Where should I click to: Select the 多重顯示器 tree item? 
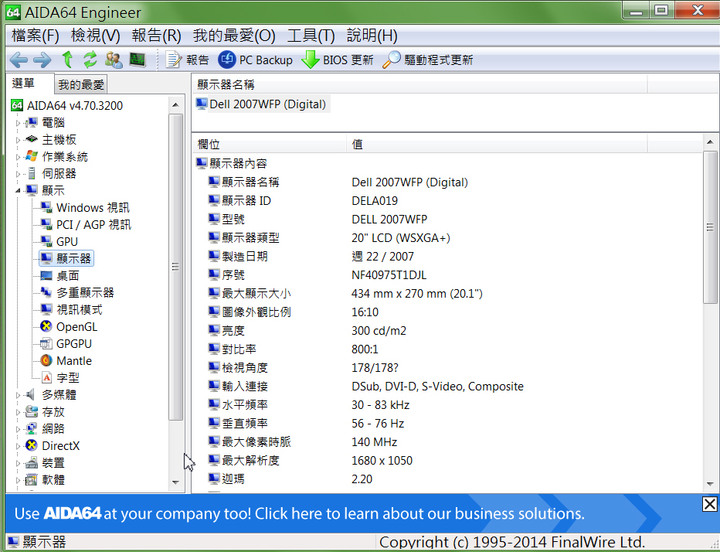77,293
